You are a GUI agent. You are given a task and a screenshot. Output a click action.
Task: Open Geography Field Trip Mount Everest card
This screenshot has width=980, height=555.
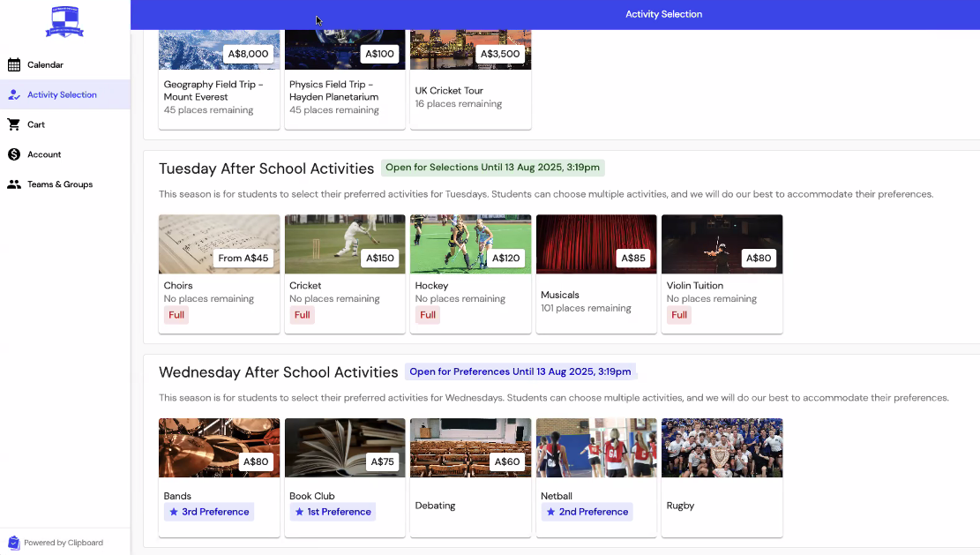[219, 79]
